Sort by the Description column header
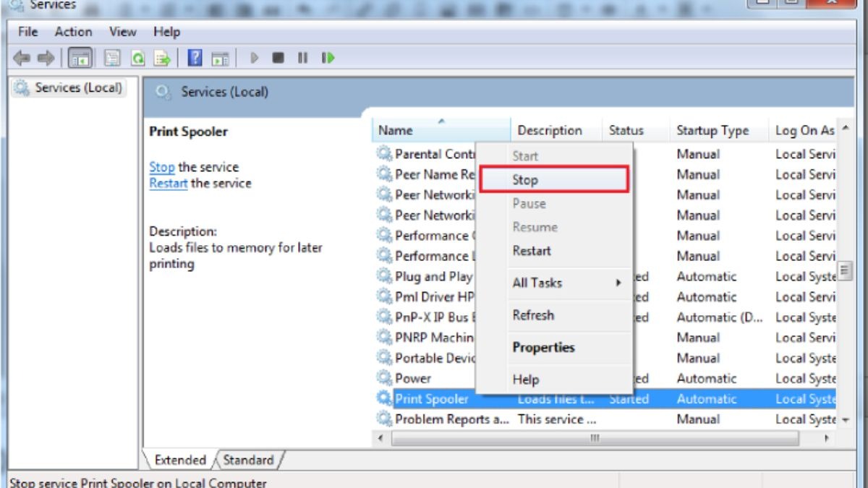Screen dimensions: 868x488 (556, 130)
